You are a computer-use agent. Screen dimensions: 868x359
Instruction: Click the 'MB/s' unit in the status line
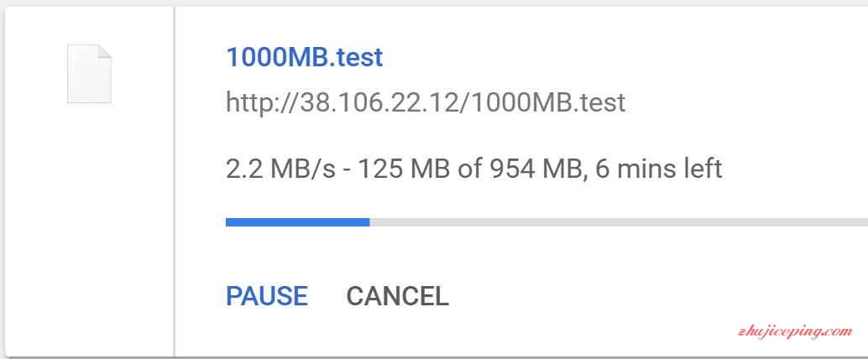303,169
